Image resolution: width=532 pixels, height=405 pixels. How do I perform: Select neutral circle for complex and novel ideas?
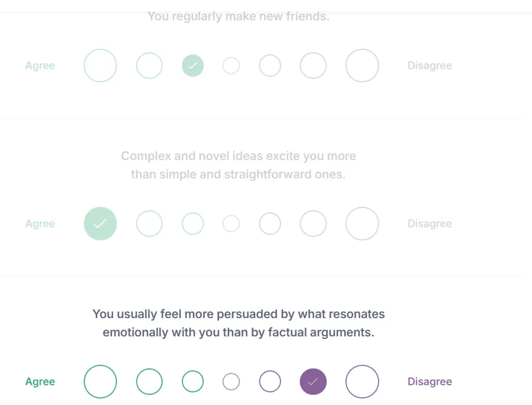[x=231, y=224]
